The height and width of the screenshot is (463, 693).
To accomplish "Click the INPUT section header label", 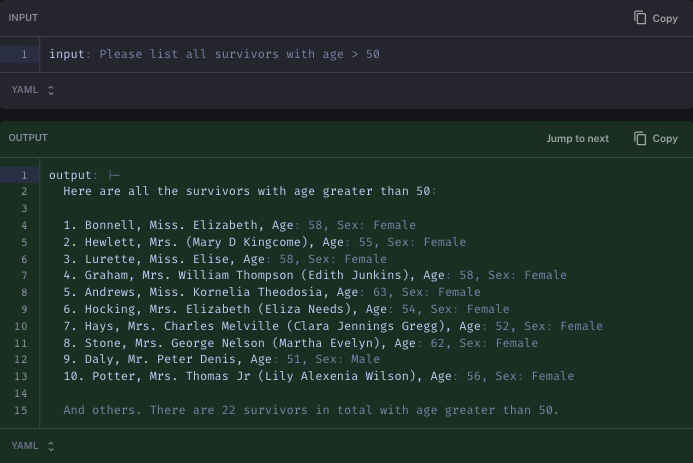I will click(x=23, y=18).
